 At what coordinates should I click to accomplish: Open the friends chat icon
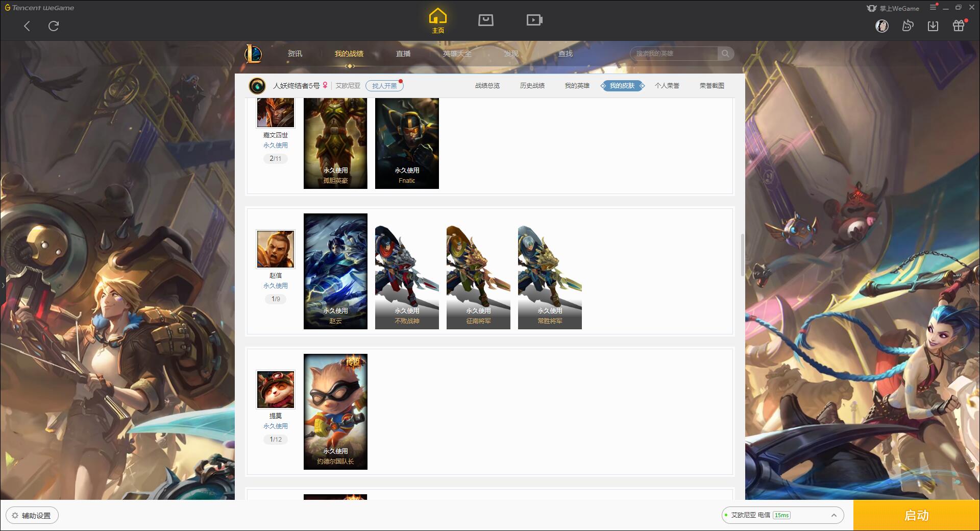(908, 26)
